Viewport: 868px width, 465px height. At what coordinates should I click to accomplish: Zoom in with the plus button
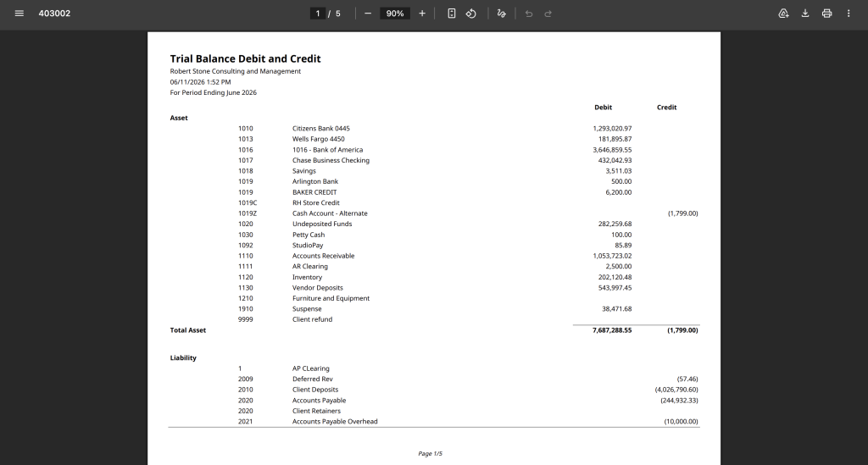pos(422,14)
